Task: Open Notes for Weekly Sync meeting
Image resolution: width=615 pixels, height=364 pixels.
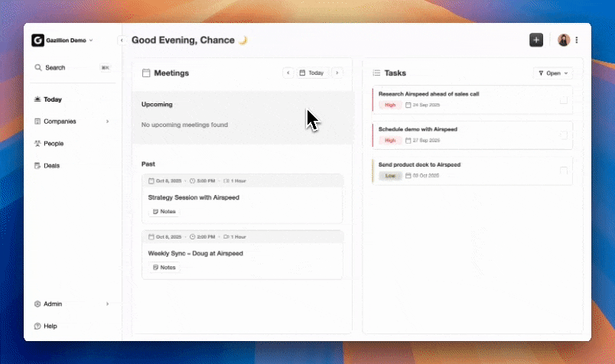Action: click(x=164, y=268)
